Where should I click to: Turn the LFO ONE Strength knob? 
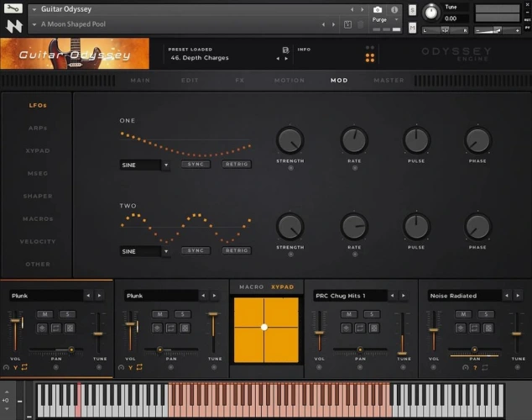pyautogui.click(x=289, y=139)
